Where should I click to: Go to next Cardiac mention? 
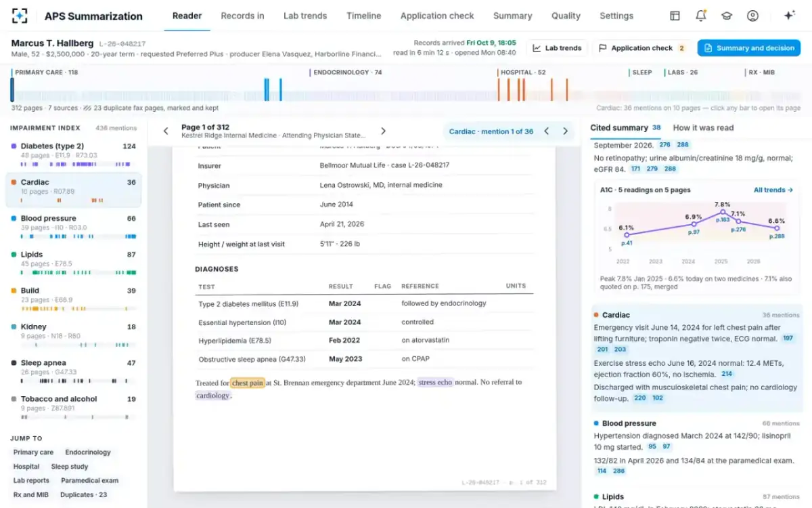pyautogui.click(x=565, y=131)
